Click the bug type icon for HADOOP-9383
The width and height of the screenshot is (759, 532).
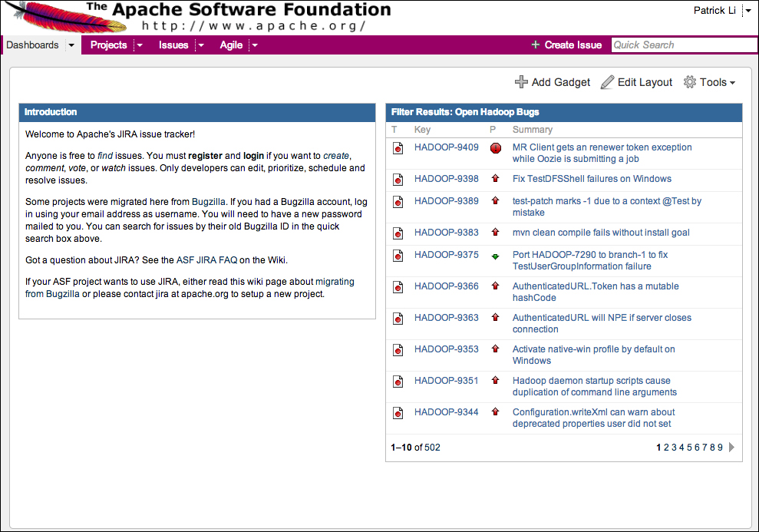398,233
